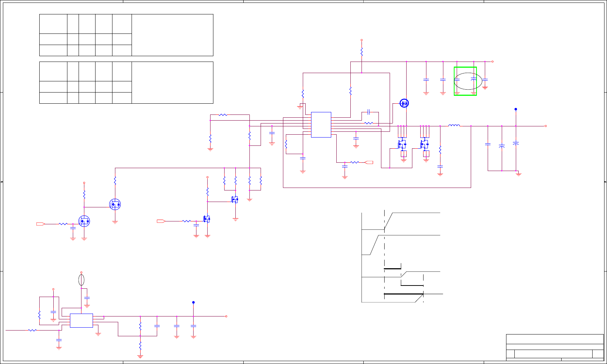Select the inductor symbol on the output line
607x364 pixels.
click(x=454, y=125)
